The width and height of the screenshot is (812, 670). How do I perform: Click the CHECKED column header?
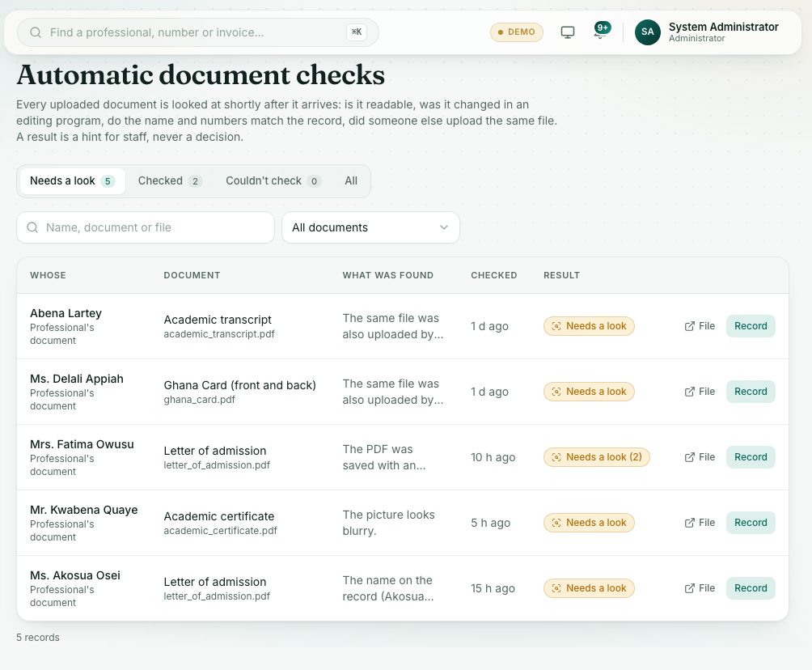pos(493,275)
